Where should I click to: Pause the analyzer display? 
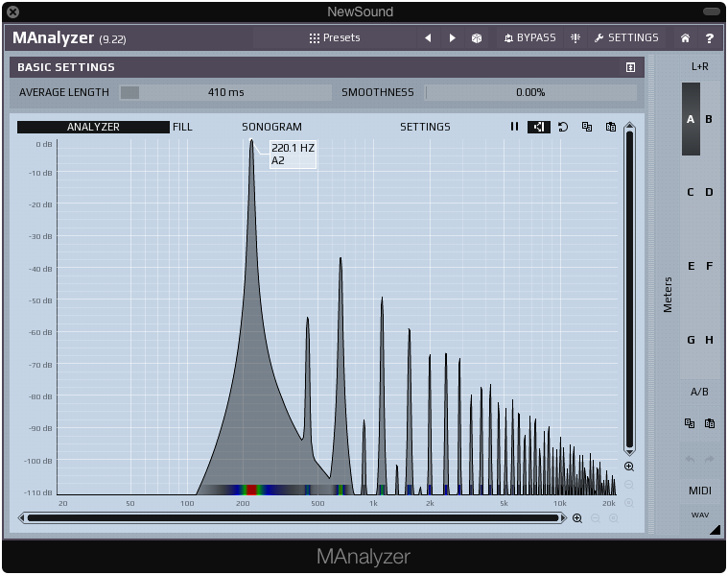514,127
